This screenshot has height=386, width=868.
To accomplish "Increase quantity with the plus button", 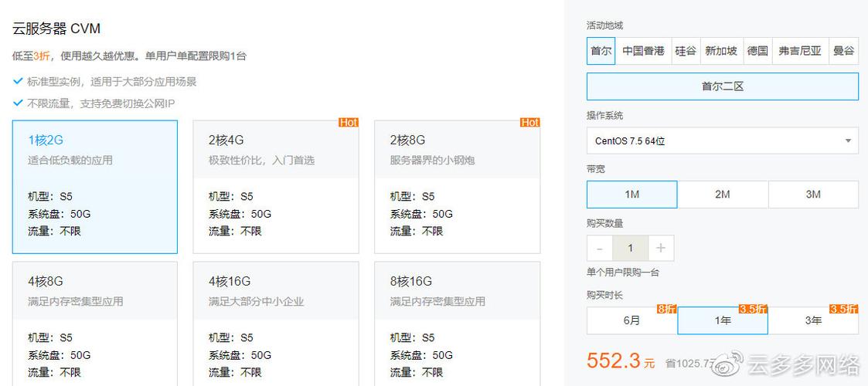I will pos(661,249).
